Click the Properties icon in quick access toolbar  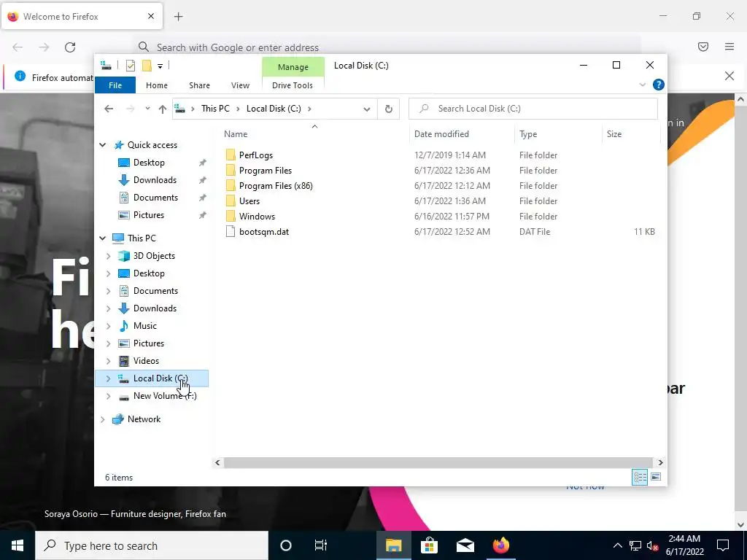(x=131, y=66)
